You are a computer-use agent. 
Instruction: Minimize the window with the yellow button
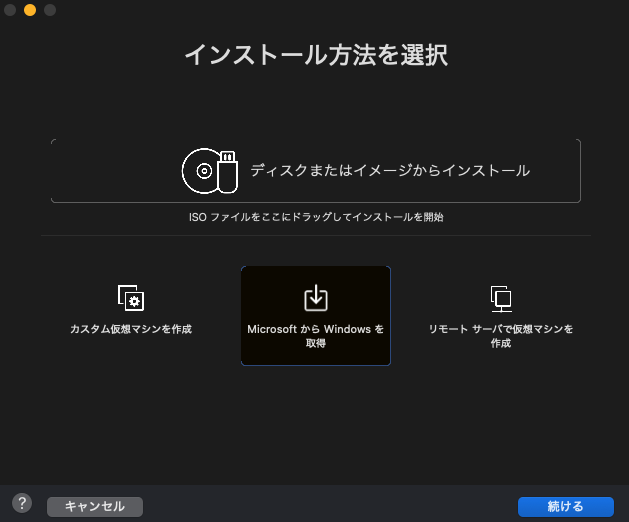[30, 10]
